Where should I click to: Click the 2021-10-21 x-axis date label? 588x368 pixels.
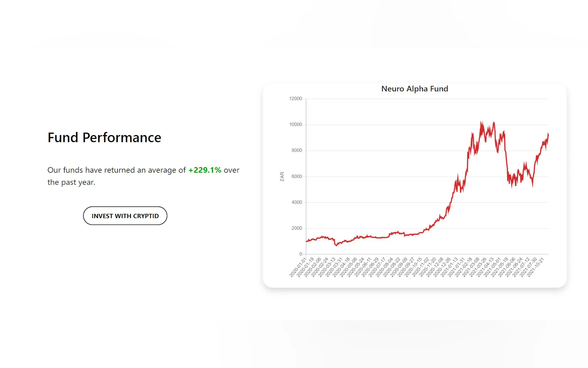(535, 268)
